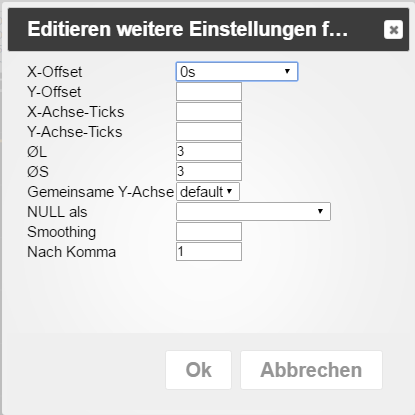
Task: Expand the Gemeinsame Y-Achse dropdown
Action: point(208,192)
